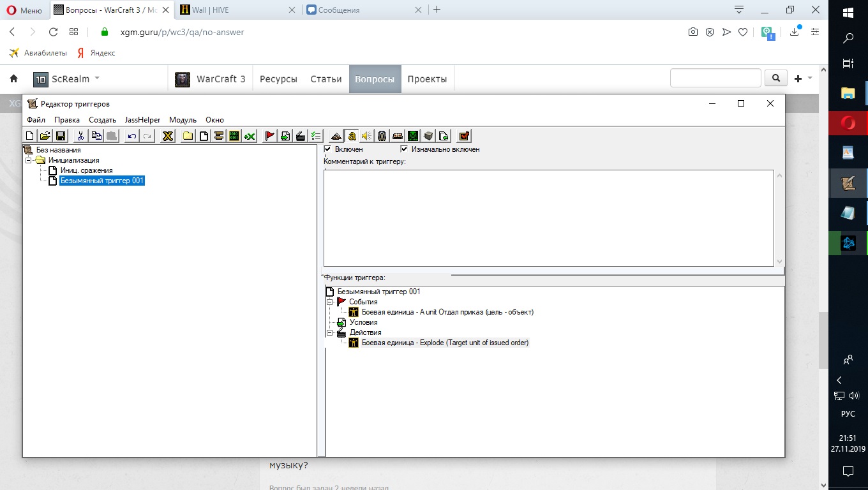Add a new custom script (binary icon)
This screenshot has height=490, width=868.
pos(234,135)
